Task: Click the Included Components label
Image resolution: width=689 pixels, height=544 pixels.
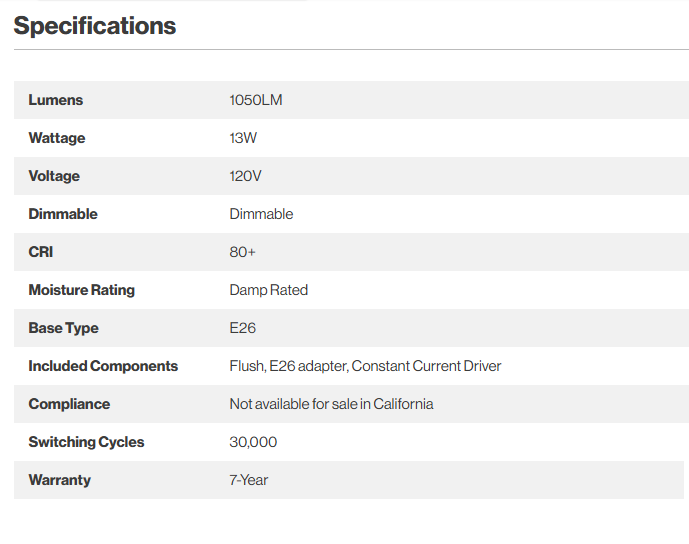Action: click(x=103, y=366)
